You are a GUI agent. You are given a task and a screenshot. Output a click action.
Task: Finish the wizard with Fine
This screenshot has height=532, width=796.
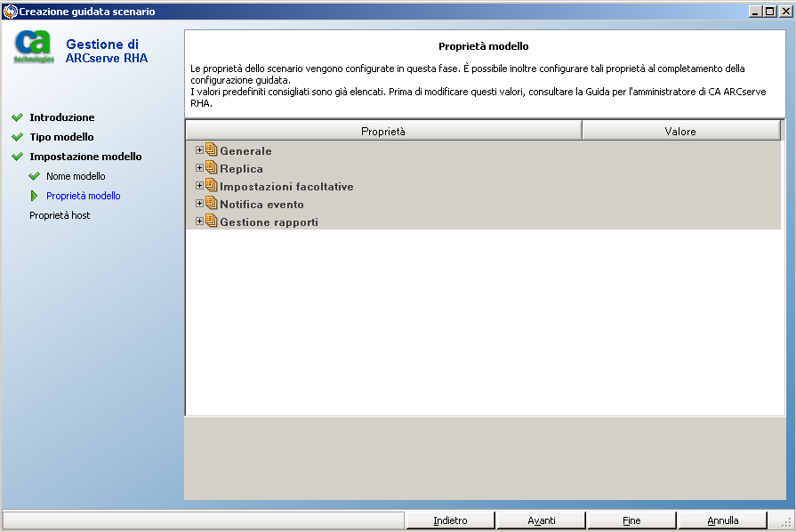[x=631, y=520]
